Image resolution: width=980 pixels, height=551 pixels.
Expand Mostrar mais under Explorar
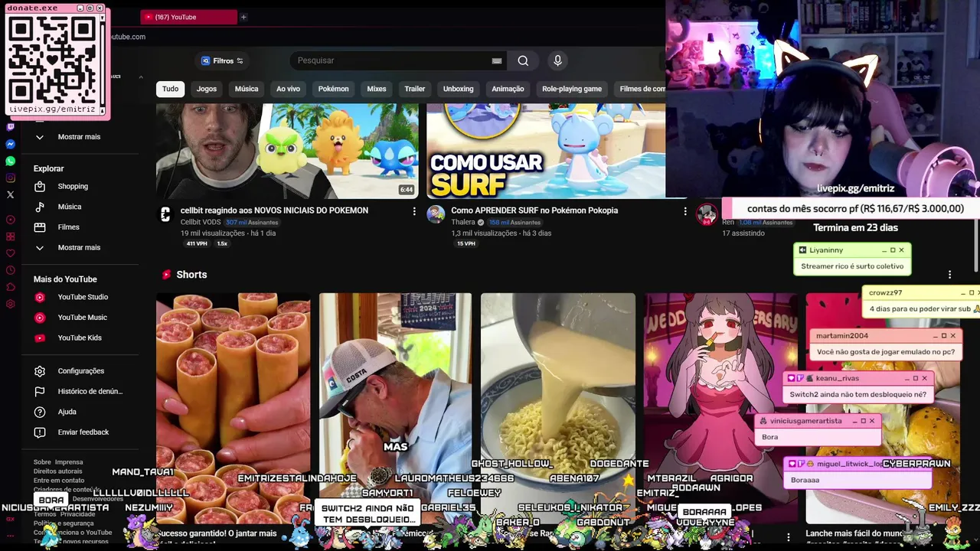pos(79,247)
